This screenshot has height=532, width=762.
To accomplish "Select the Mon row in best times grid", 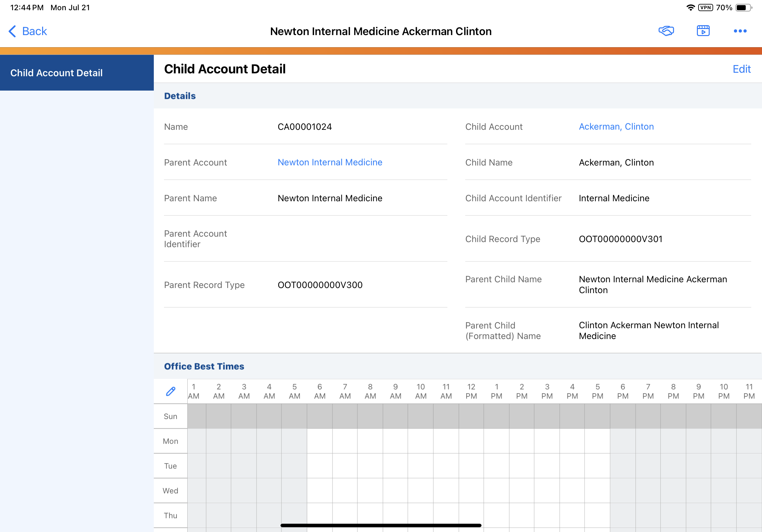I will [170, 441].
